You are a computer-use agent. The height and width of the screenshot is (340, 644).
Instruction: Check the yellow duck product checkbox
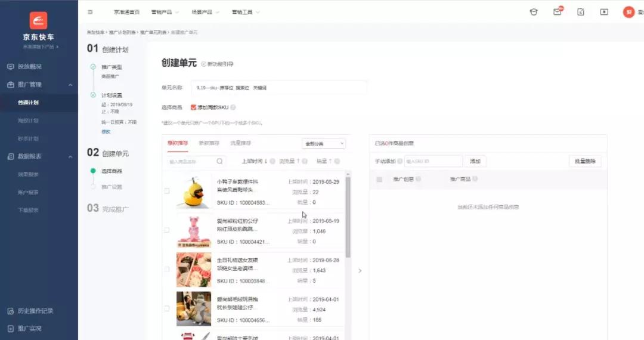point(167,191)
